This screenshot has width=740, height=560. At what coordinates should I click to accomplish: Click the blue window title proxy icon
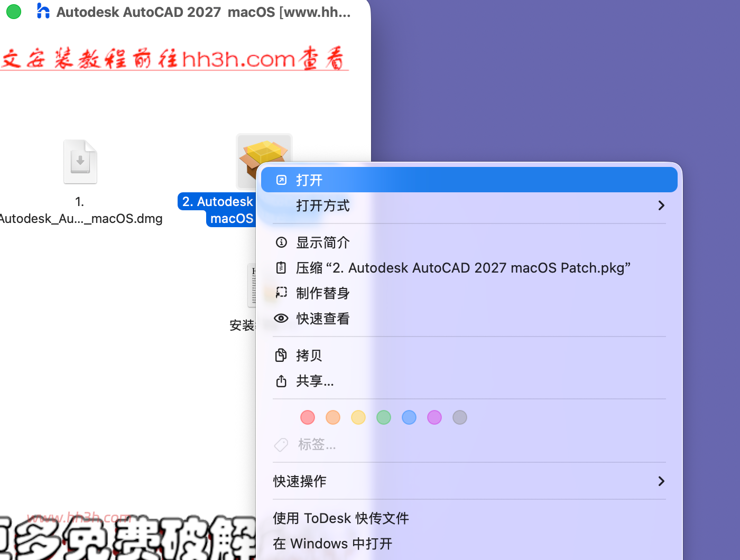(x=43, y=11)
